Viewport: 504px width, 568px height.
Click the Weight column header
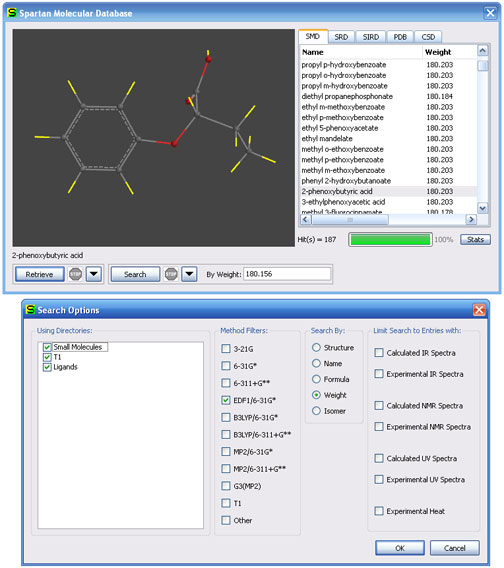(450, 52)
